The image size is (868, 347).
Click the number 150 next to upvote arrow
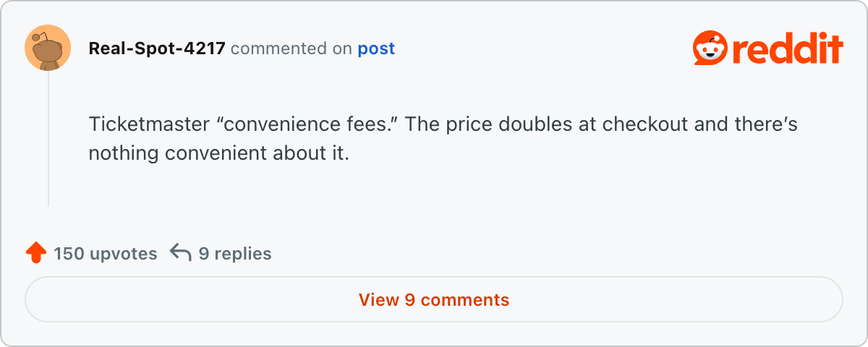click(69, 254)
